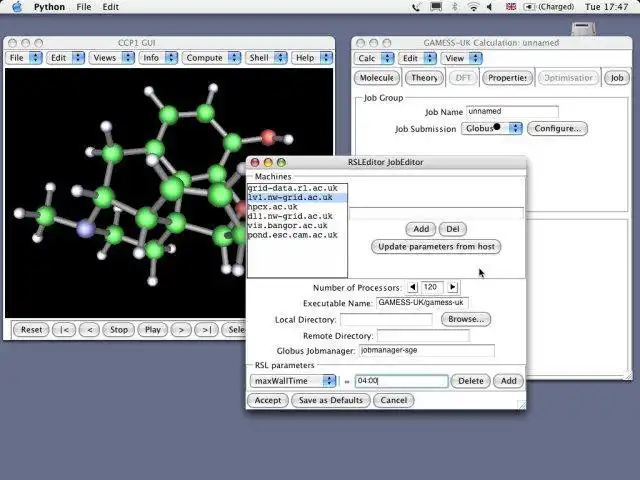
Task: Click the Bluetooth status icon
Action: (x=455, y=7)
